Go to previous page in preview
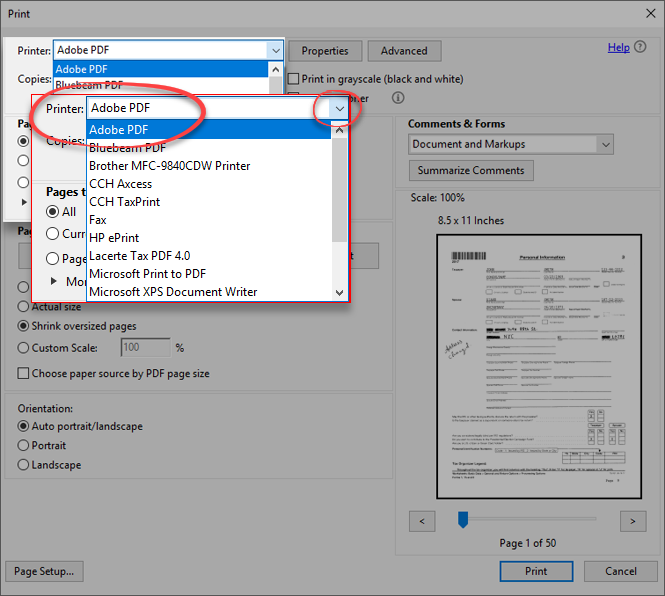Screen dimensions: 665x596 tap(422, 521)
